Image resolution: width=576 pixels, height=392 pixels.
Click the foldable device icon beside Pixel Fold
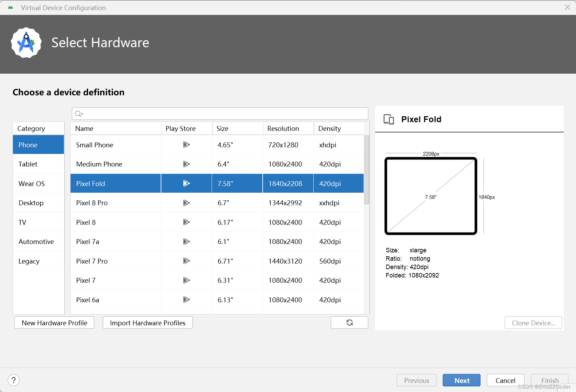389,119
